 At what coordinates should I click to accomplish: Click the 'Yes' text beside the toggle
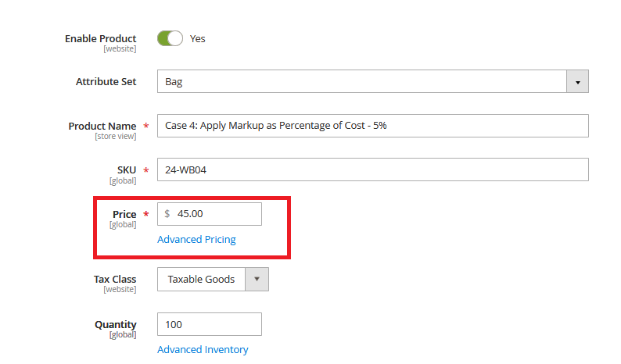click(x=198, y=38)
